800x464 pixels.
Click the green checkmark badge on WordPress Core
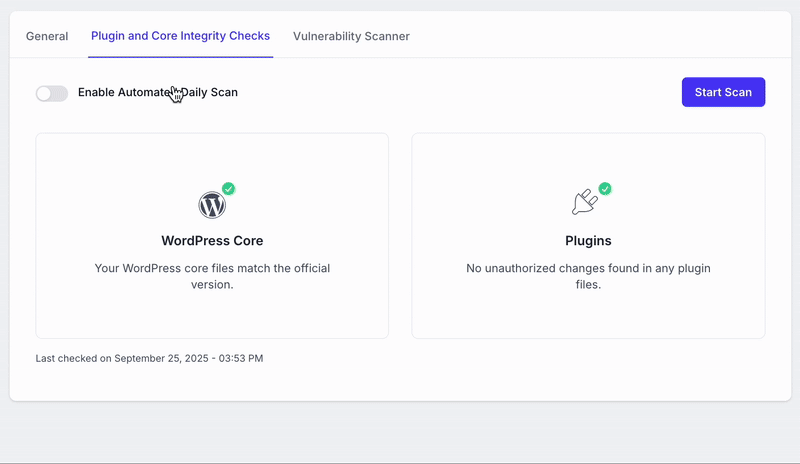tap(228, 189)
